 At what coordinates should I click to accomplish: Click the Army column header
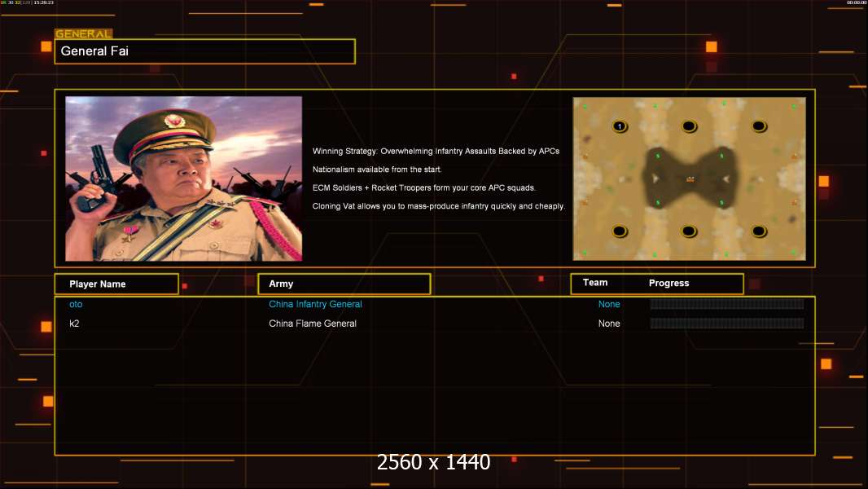[x=344, y=284]
